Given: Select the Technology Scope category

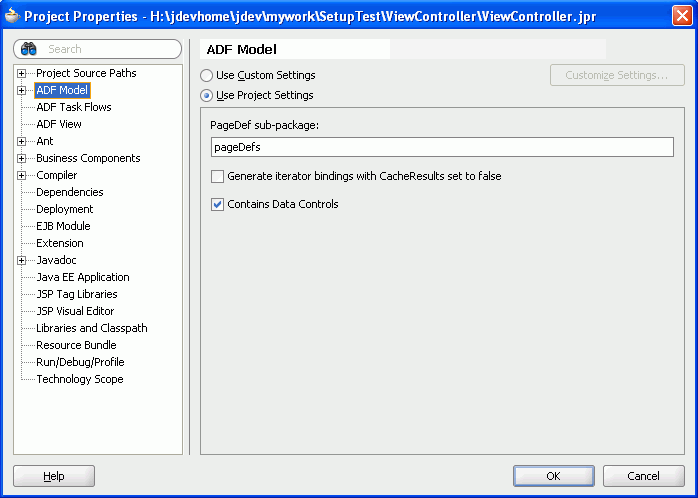Looking at the screenshot, I should 80,379.
